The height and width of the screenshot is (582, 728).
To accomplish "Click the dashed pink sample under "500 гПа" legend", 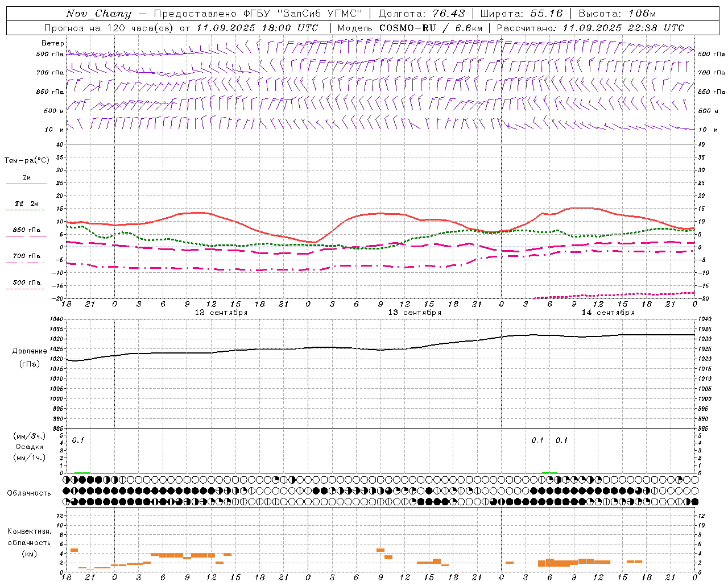I will coord(26,289).
